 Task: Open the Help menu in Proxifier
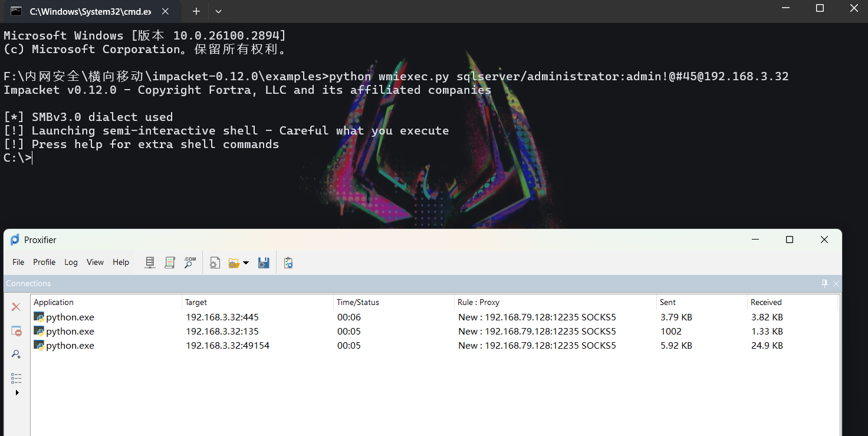(x=121, y=262)
